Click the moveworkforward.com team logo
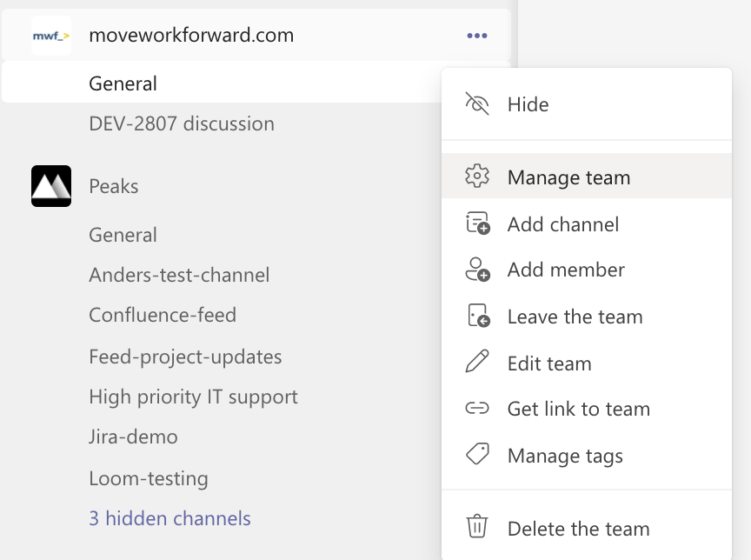 point(50,36)
